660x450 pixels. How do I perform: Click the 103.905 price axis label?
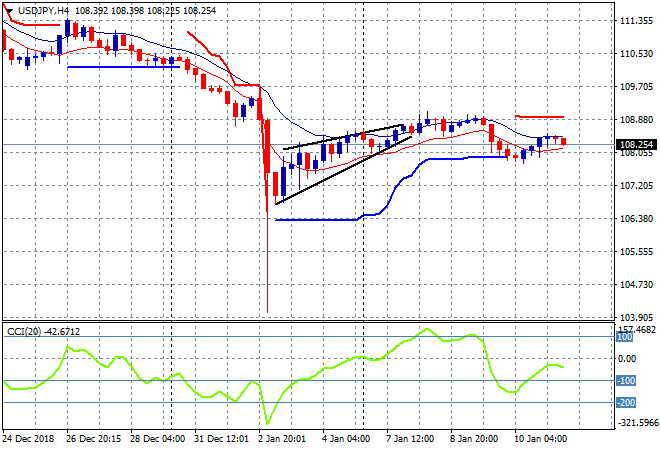(x=637, y=318)
